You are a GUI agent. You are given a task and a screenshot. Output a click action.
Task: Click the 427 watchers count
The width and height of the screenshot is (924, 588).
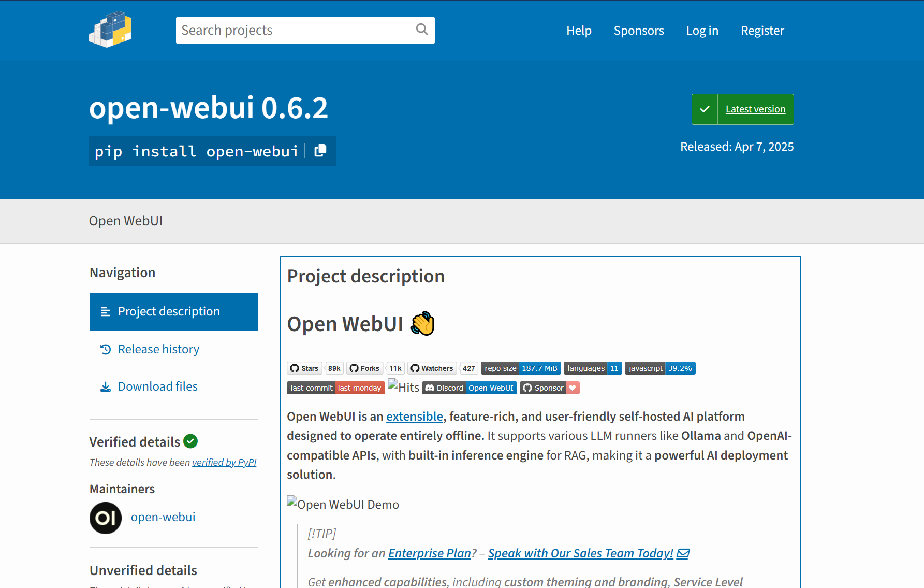point(469,368)
